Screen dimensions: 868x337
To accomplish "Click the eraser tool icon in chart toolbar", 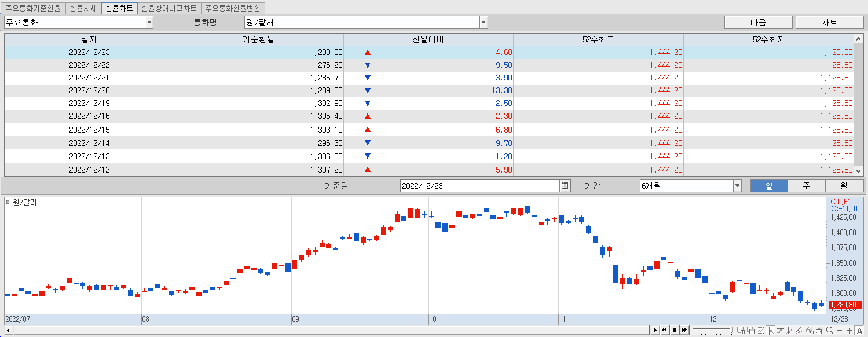I will point(810,330).
